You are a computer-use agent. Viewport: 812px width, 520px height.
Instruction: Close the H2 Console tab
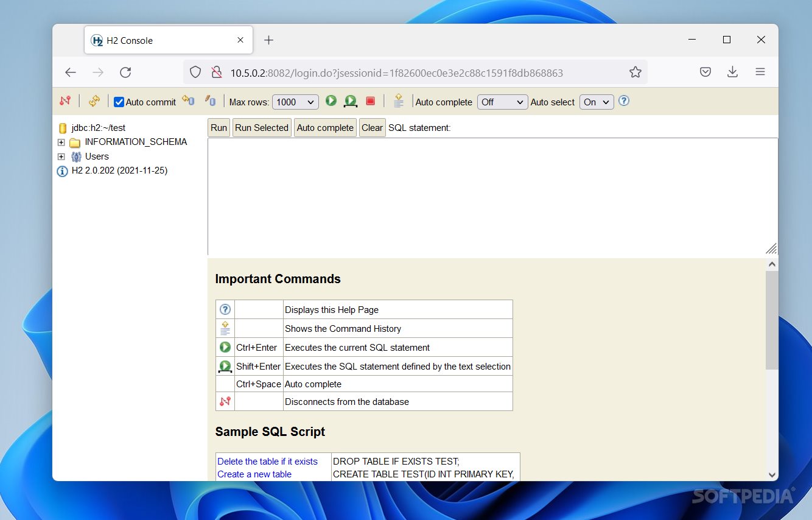[x=240, y=40]
